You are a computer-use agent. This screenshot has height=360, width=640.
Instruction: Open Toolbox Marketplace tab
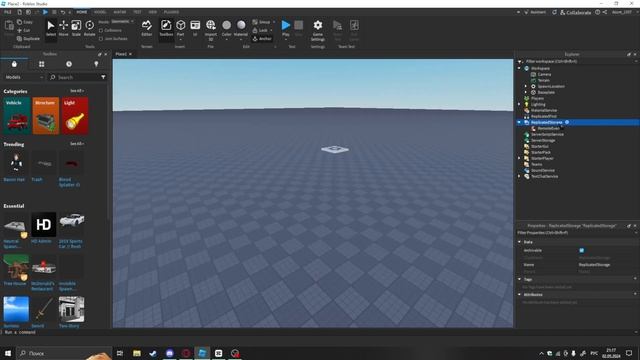click(14, 64)
